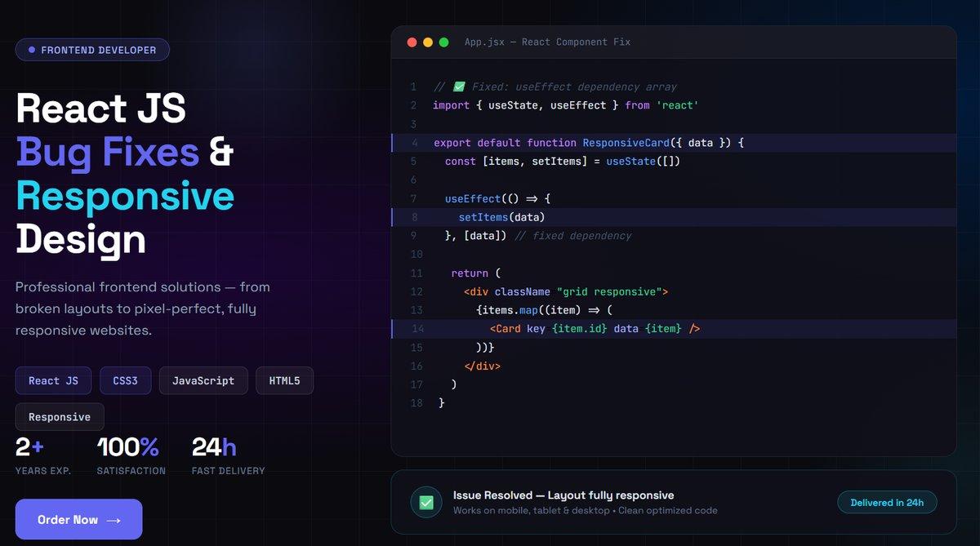Click the Responsive cyan heading word
The width and height of the screenshot is (980, 546).
125,196
